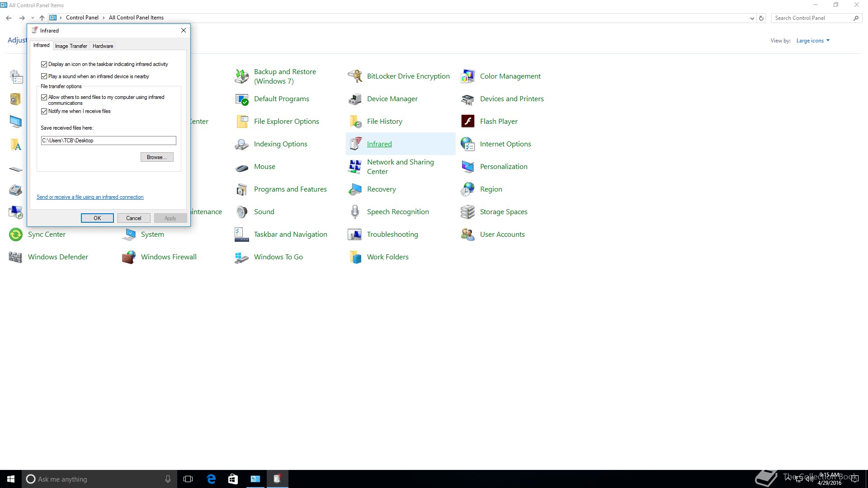Screen dimensions: 868x488
Task: Click the Save received files path field
Action: tap(108, 141)
